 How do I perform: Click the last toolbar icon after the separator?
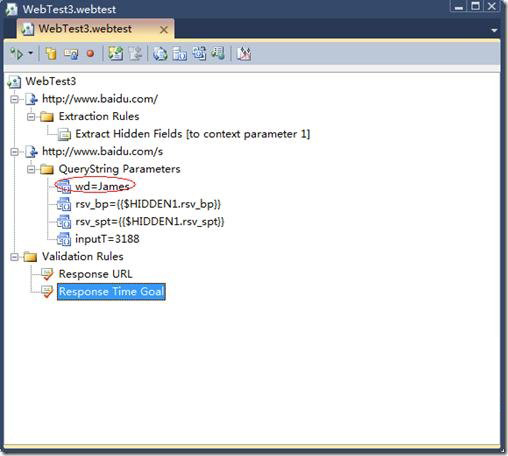coord(244,54)
